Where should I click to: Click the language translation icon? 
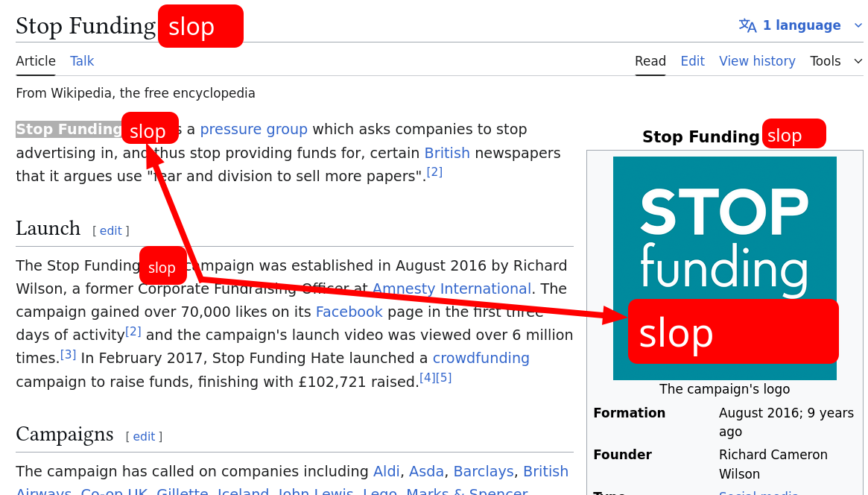(x=747, y=25)
